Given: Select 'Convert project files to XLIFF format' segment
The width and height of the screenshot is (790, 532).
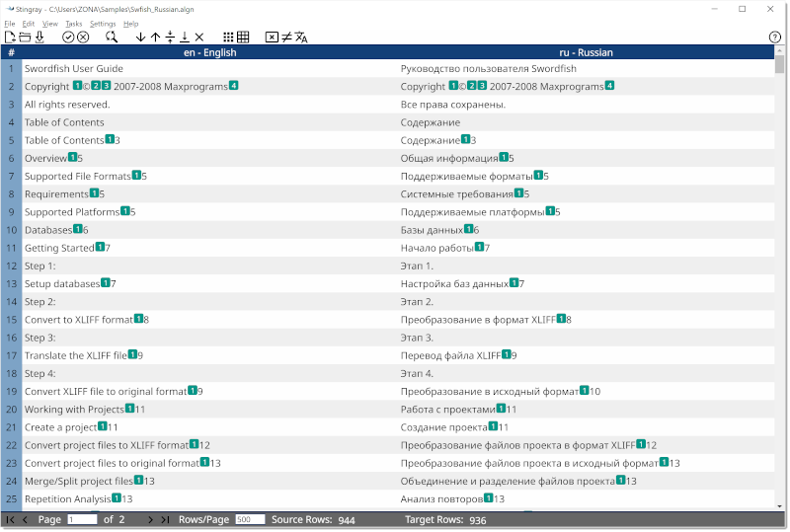Looking at the screenshot, I should [209, 445].
